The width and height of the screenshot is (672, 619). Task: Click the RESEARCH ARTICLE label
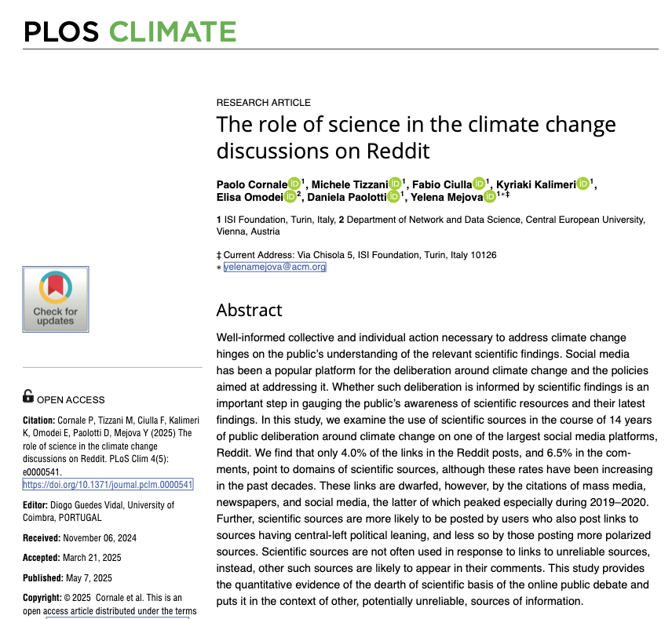pyautogui.click(x=263, y=103)
